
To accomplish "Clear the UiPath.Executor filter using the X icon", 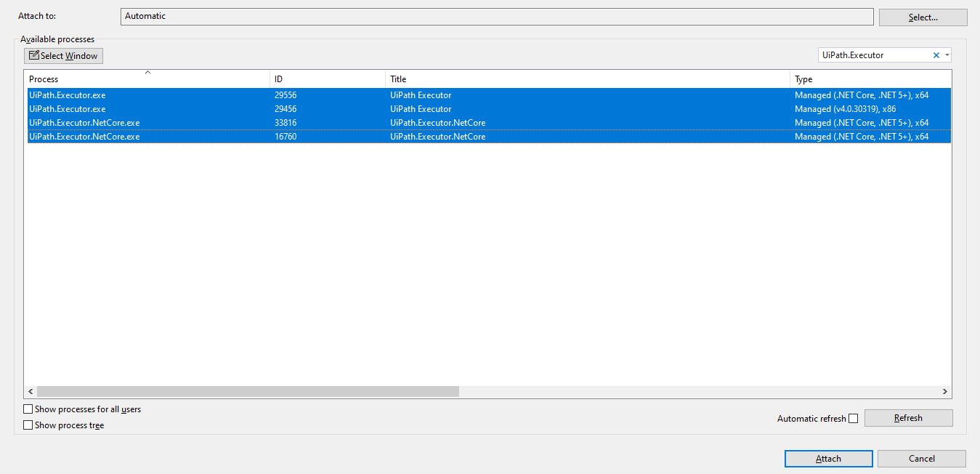I will (x=936, y=55).
